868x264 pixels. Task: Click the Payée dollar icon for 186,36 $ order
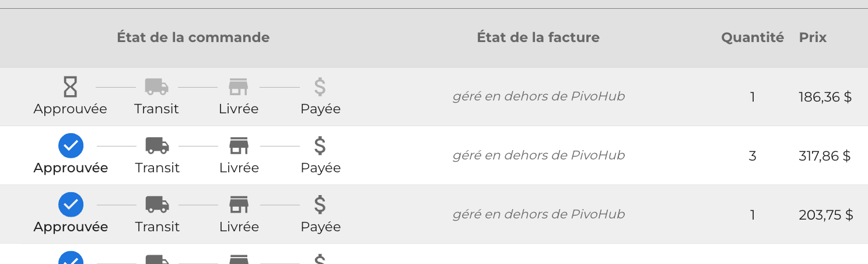click(320, 87)
